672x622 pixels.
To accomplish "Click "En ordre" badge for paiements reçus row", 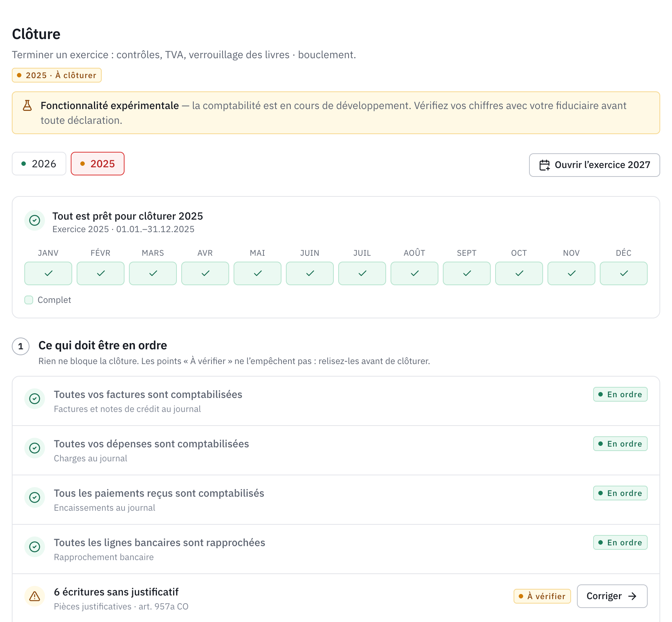I will (x=620, y=493).
